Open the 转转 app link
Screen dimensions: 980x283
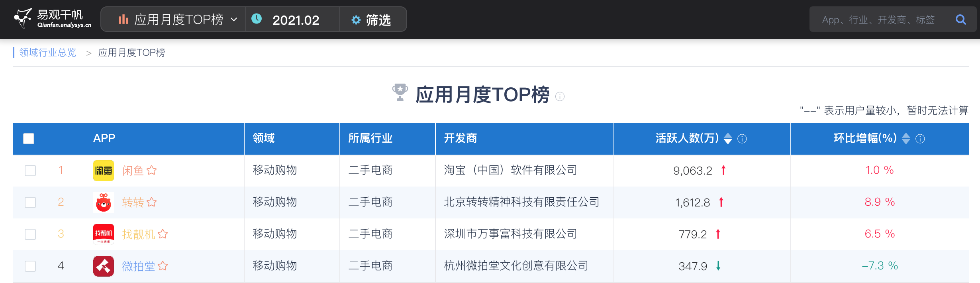[133, 202]
